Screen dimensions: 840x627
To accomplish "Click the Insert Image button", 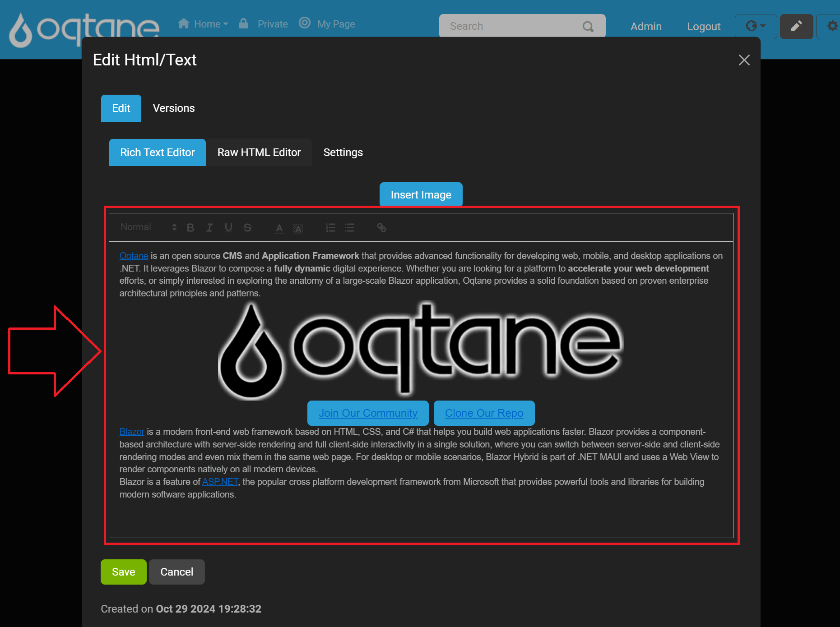I will coord(421,194).
